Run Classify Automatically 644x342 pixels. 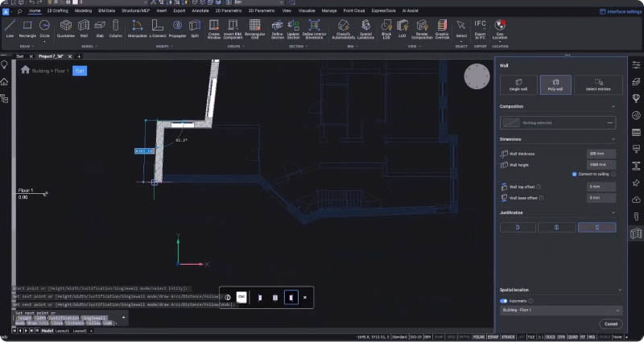(344, 29)
